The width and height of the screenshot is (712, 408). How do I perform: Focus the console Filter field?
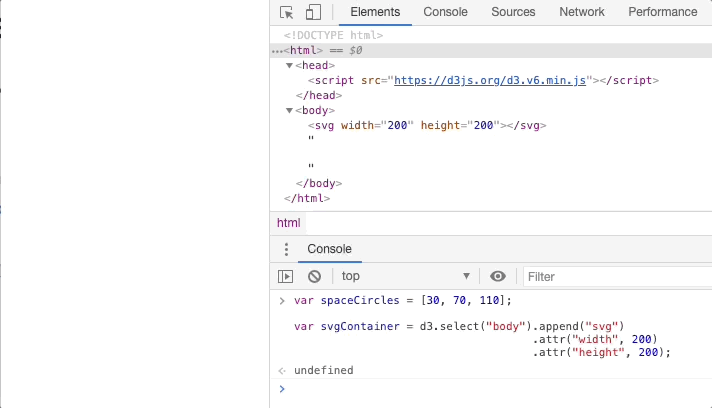618,276
